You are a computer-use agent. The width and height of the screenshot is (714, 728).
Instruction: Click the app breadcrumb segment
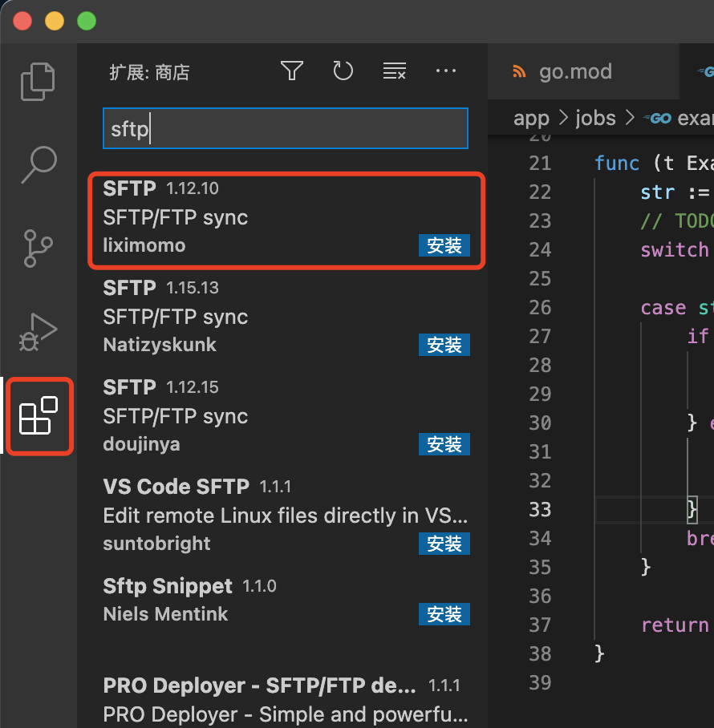click(x=531, y=119)
